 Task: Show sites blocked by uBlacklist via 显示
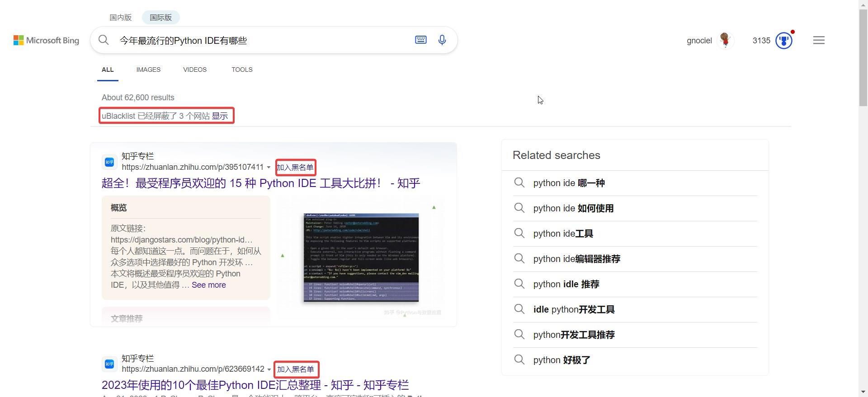[x=220, y=116]
